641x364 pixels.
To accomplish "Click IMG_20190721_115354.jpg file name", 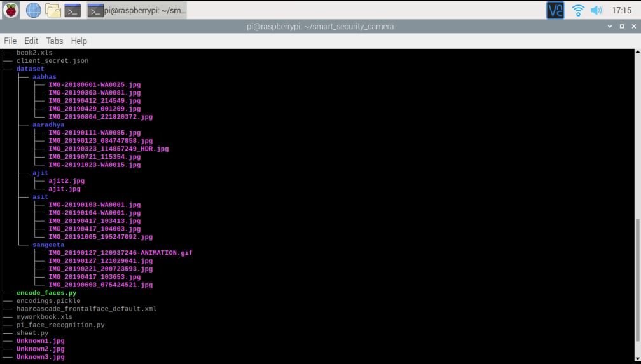I will pyautogui.click(x=94, y=157).
